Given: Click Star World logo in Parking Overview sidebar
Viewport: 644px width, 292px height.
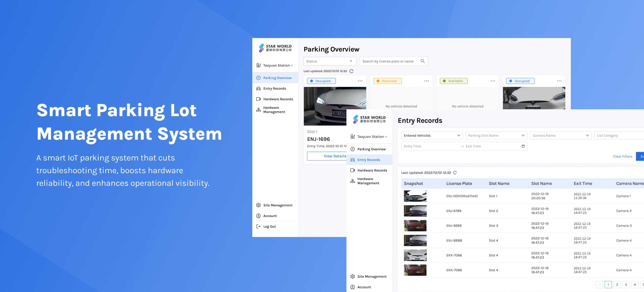Looking at the screenshot, I should (x=275, y=48).
